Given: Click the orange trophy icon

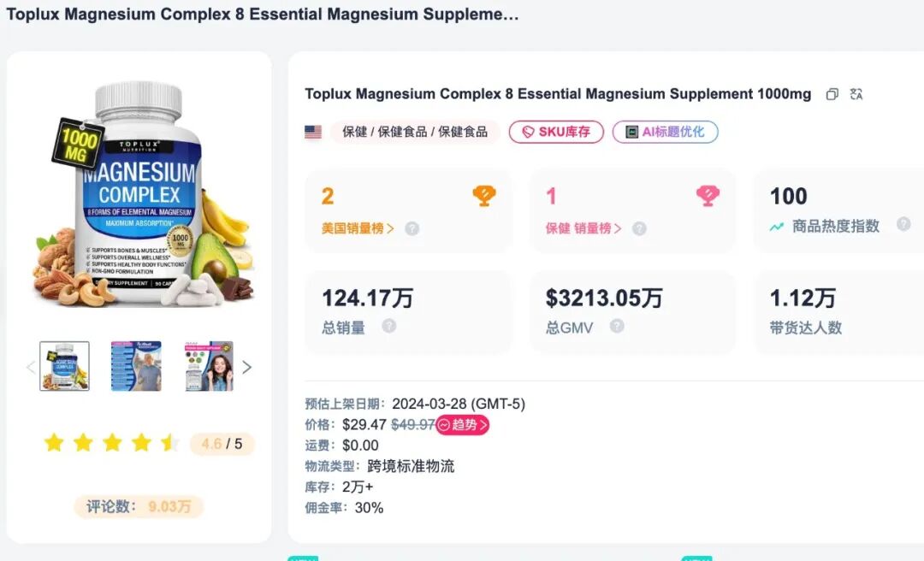Looking at the screenshot, I should (484, 196).
